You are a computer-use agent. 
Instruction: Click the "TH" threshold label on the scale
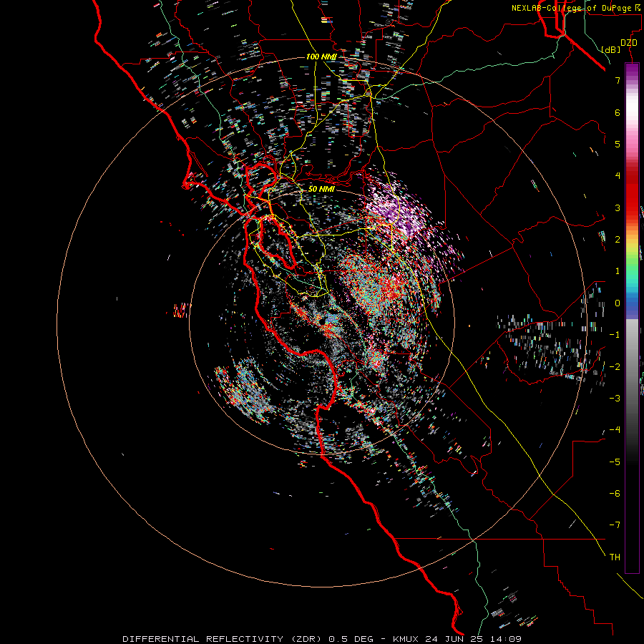pos(615,557)
